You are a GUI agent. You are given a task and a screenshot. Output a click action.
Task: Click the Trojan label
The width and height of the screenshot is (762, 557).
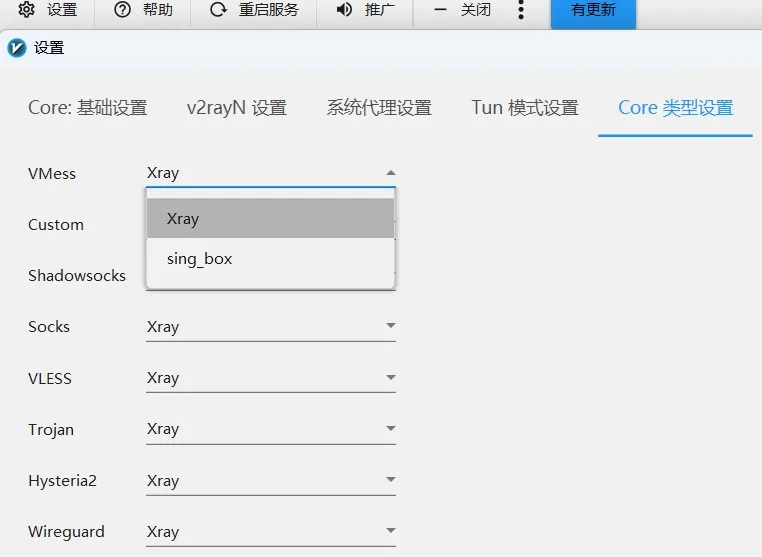(51, 430)
